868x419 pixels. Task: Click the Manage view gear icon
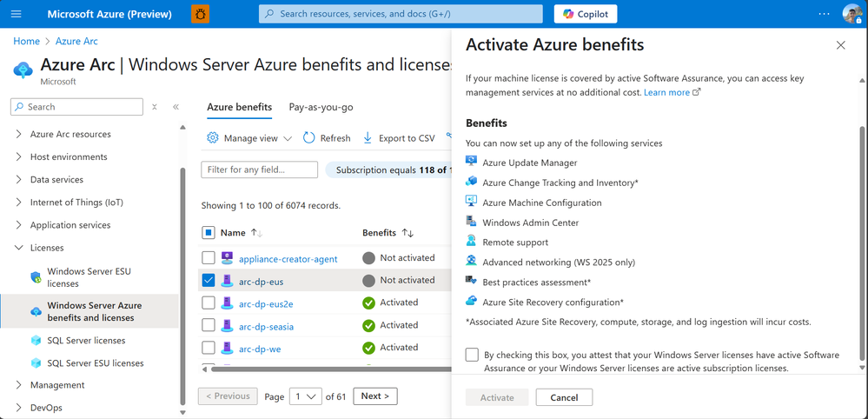point(213,138)
